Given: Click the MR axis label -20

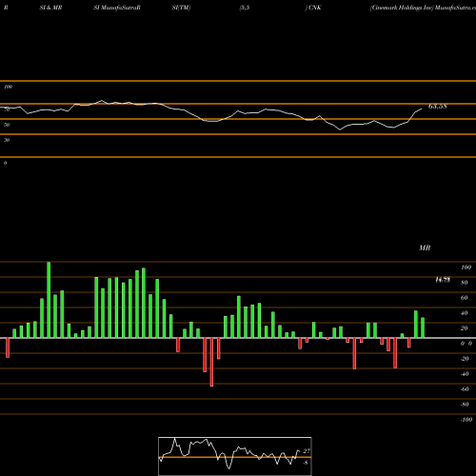Looking at the screenshot, I should (465, 359).
